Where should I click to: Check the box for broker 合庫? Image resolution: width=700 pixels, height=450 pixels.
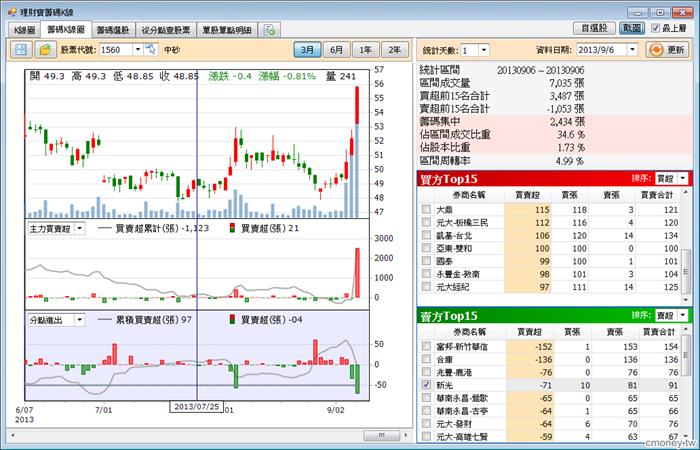click(426, 359)
